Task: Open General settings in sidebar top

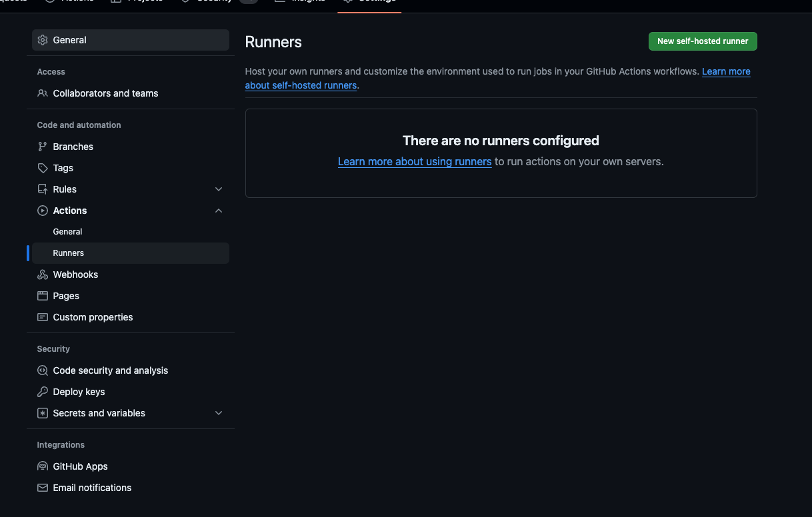Action: tap(131, 40)
